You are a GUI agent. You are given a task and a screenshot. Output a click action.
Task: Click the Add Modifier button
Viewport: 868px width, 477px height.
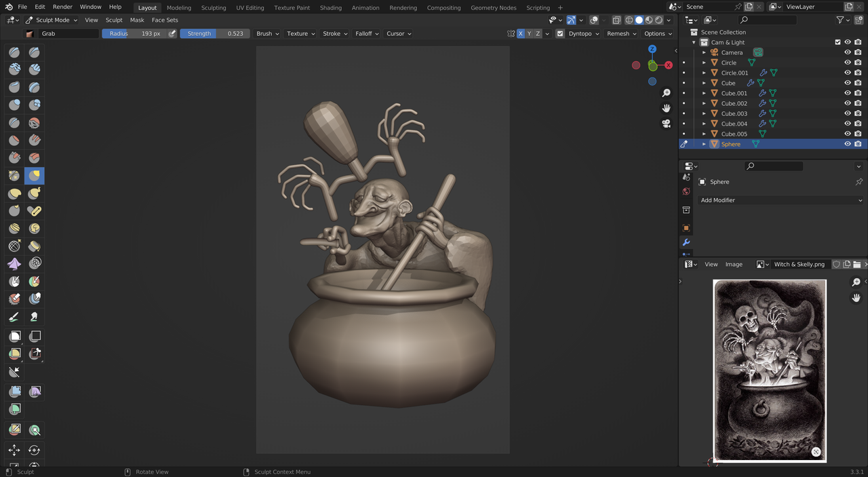[x=780, y=200]
